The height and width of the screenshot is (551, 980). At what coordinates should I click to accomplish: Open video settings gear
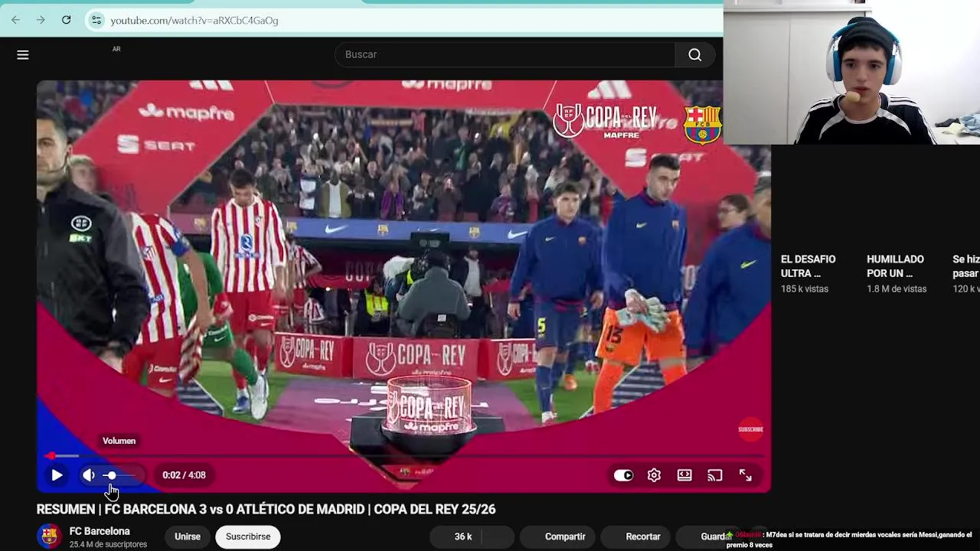pos(654,475)
